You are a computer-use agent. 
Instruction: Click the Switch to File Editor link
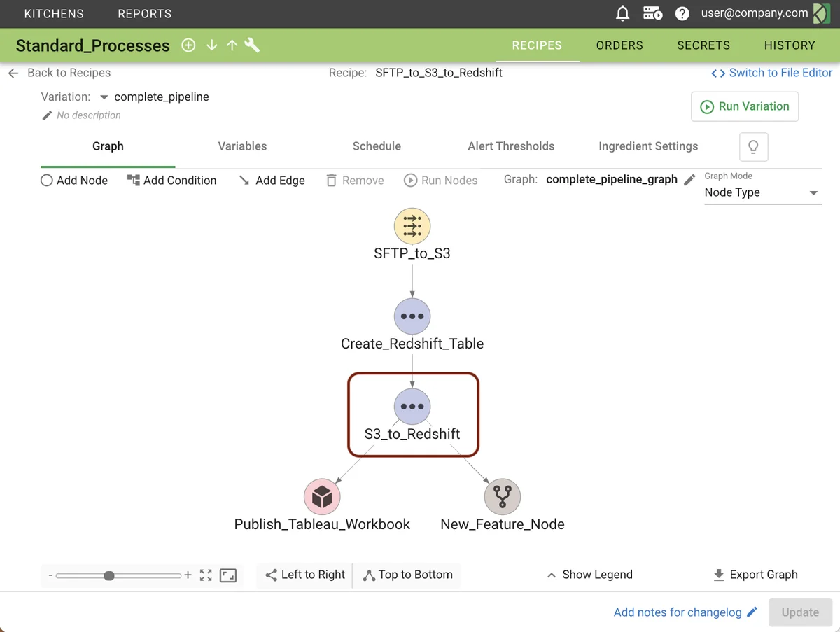771,73
